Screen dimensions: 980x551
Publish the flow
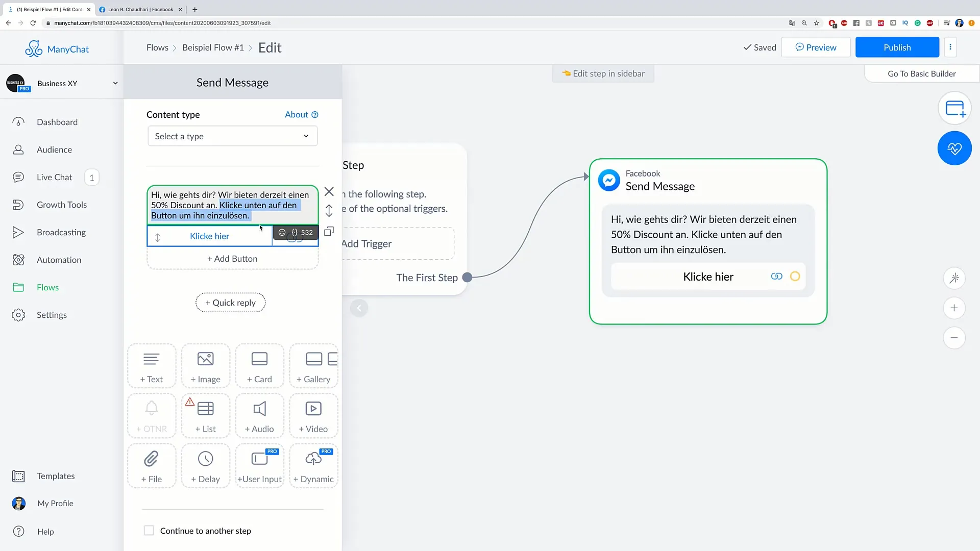click(897, 47)
